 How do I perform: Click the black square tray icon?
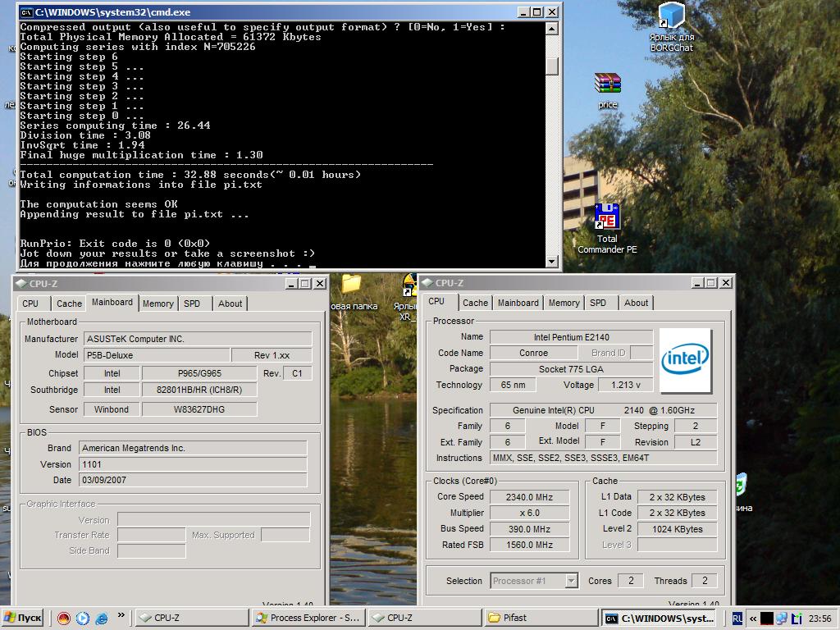(767, 619)
